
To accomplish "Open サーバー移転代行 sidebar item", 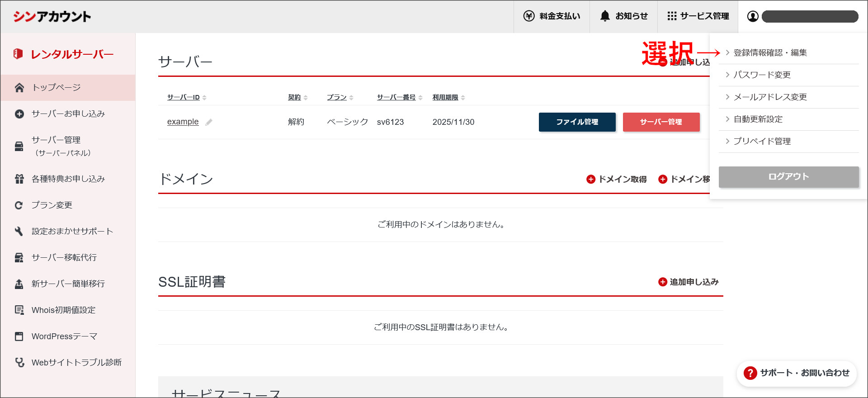I will [68, 258].
